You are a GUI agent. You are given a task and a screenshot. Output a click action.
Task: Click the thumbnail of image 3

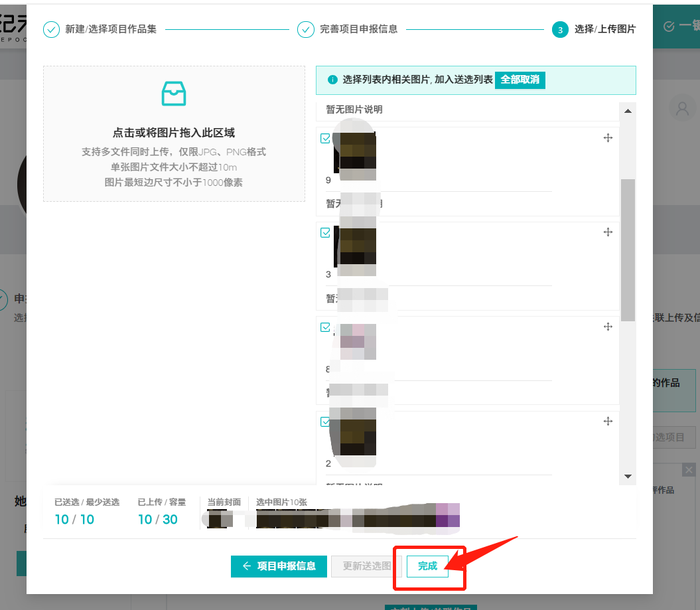355,246
